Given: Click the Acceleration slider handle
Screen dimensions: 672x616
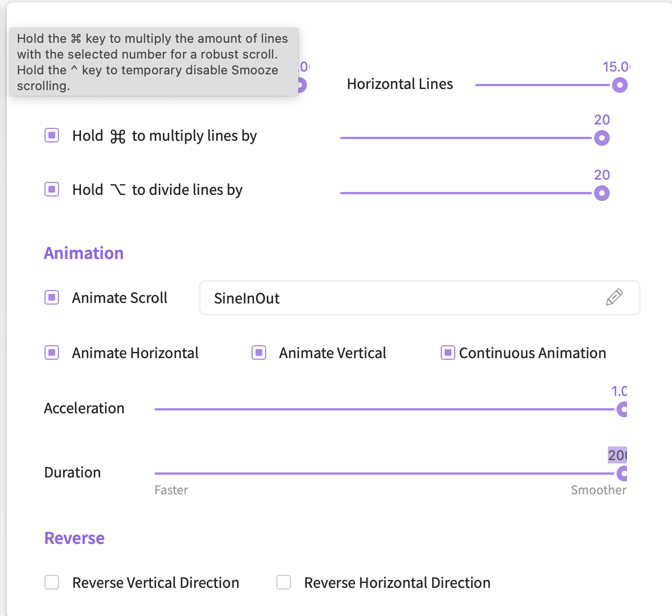Looking at the screenshot, I should (x=622, y=409).
